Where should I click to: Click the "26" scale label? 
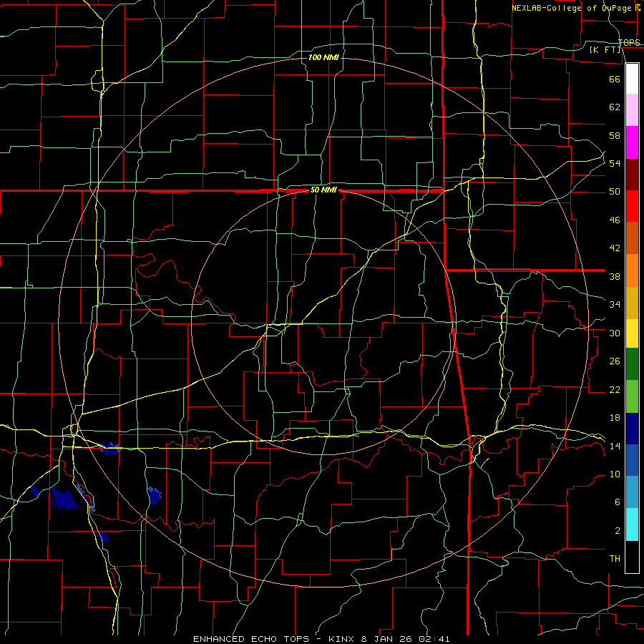[615, 361]
